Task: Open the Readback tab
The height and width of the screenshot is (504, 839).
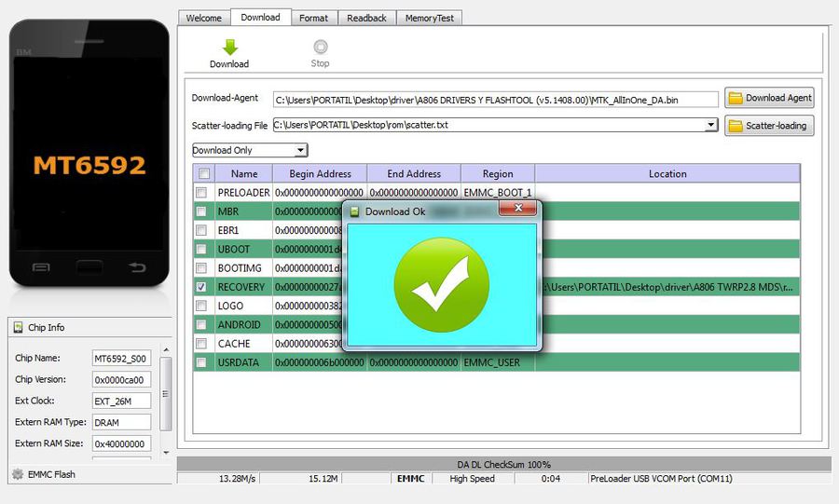Action: point(366,19)
